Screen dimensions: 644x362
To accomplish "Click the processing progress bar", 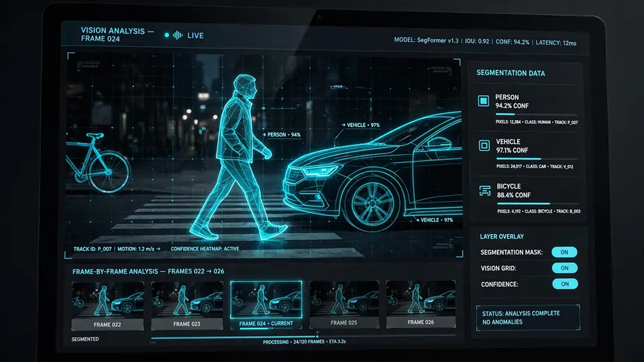I will 303,337.
